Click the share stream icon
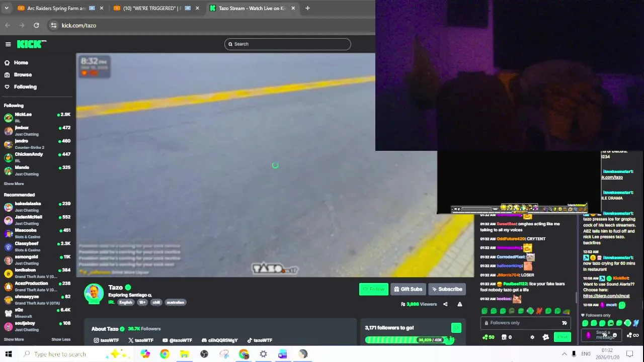 pos(445,304)
